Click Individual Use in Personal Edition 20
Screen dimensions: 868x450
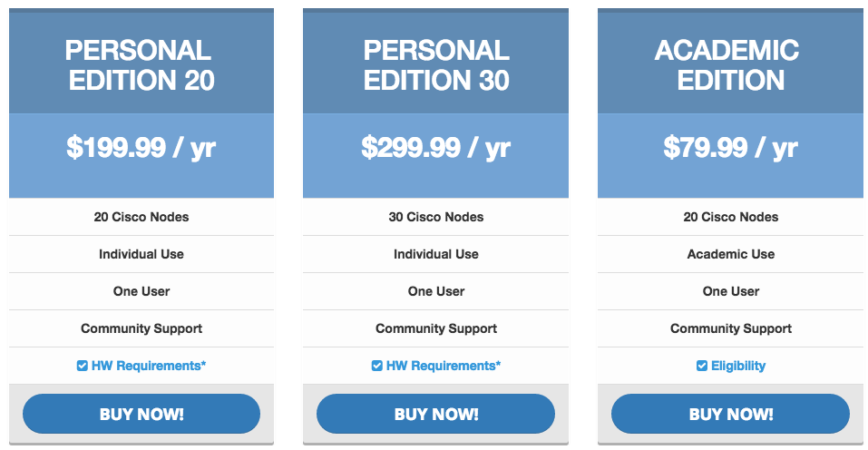141,254
